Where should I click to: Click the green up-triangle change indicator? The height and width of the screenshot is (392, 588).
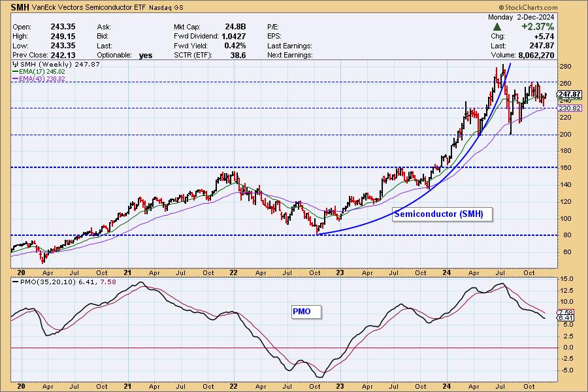pyautogui.click(x=497, y=27)
